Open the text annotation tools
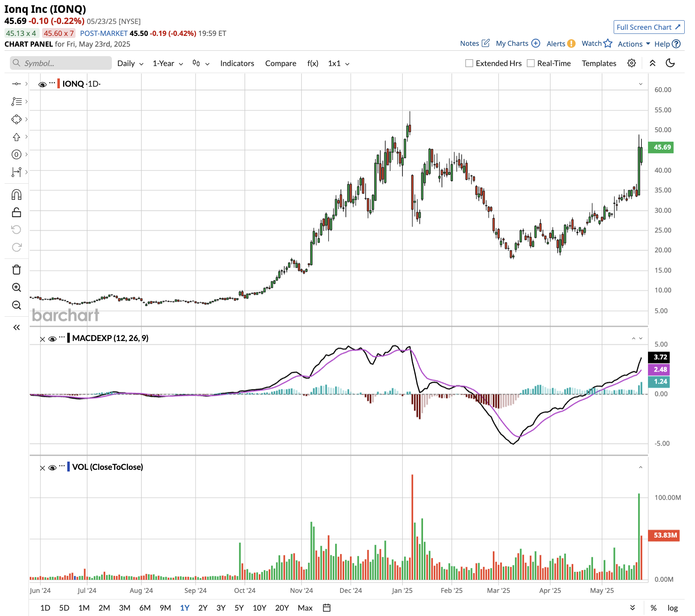Screen dimensions: 695x616 click(16, 102)
